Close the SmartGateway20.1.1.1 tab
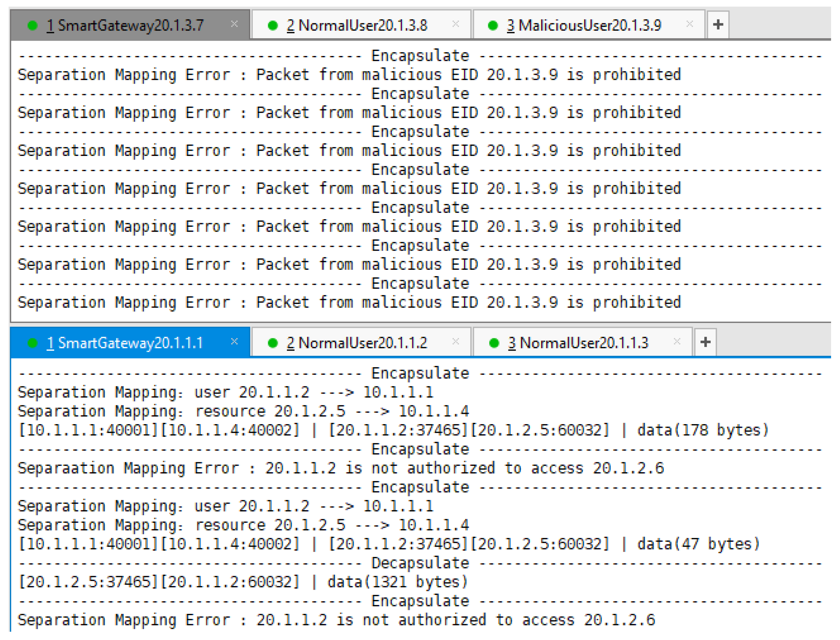 point(234,341)
